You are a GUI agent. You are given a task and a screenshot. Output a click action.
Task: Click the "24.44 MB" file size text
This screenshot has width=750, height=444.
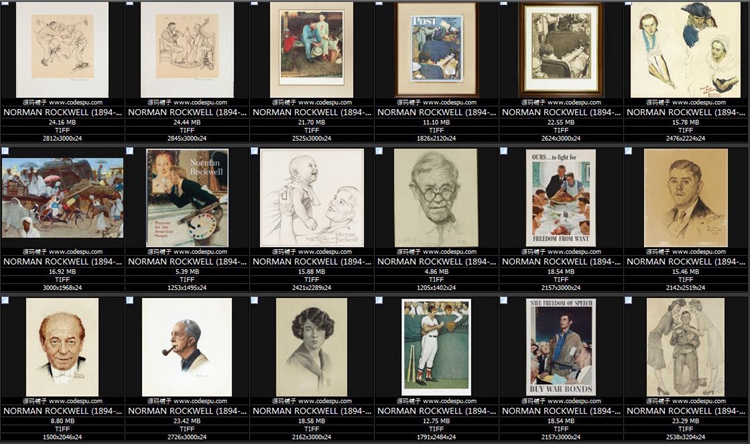tap(187, 122)
